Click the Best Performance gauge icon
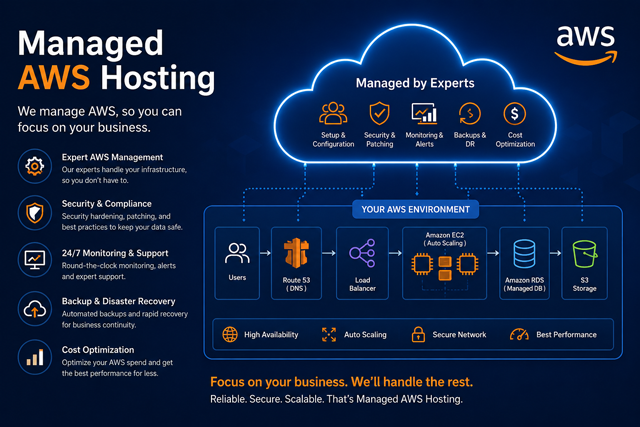640x427 pixels. 519,334
